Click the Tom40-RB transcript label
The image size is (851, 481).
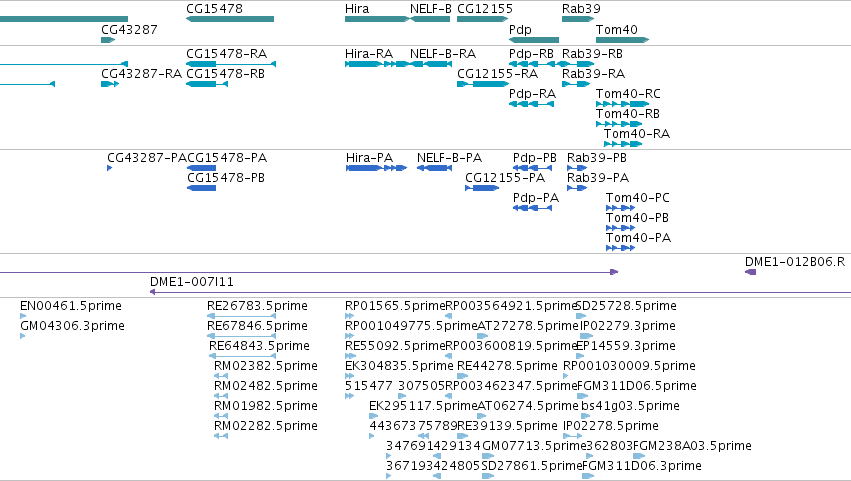(x=627, y=113)
